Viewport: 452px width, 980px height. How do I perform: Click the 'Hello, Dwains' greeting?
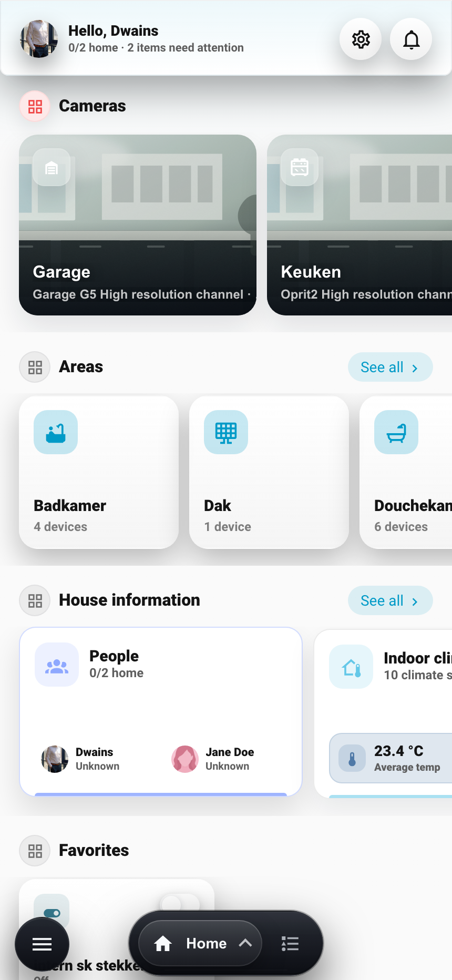[114, 31]
